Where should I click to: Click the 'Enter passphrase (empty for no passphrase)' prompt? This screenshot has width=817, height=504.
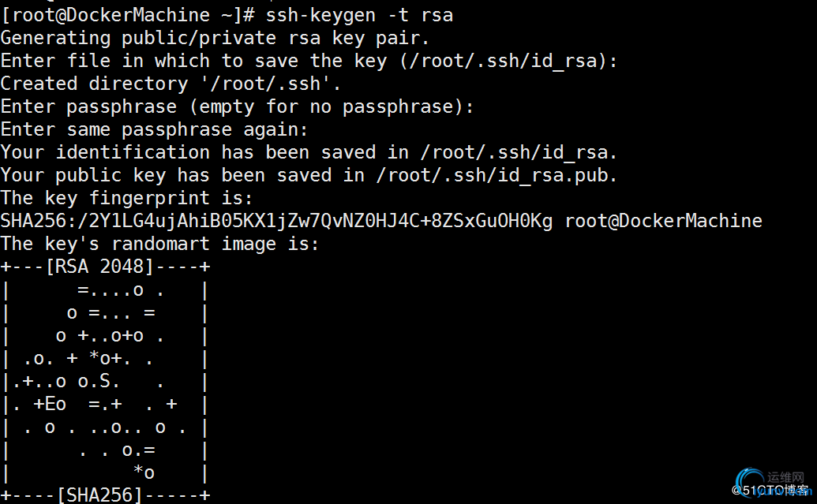tap(237, 106)
